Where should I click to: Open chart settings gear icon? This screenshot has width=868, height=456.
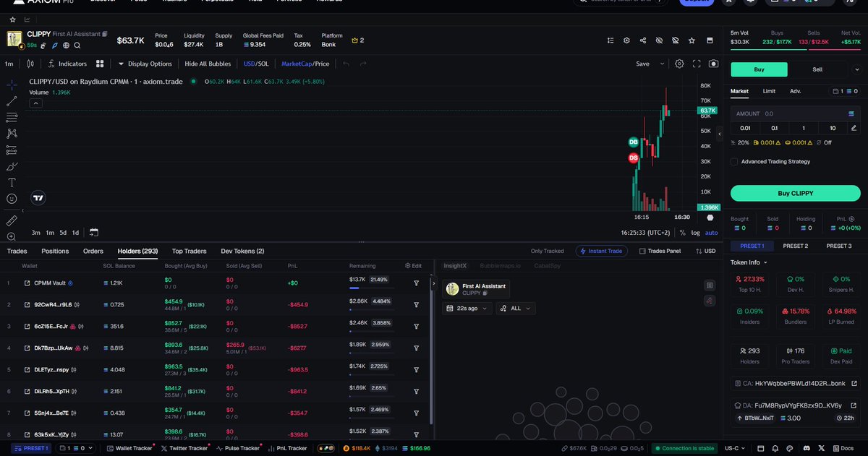[x=679, y=64]
